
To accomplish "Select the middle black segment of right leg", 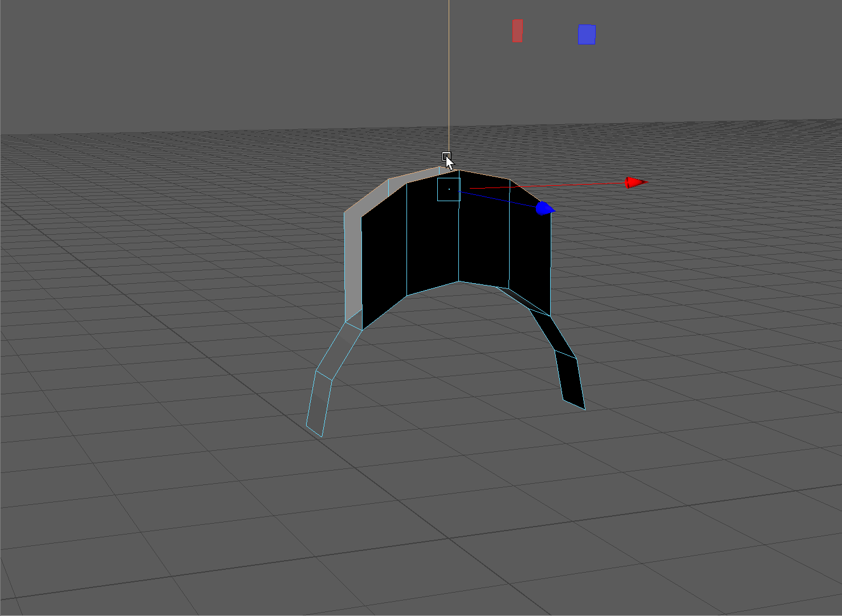I will coord(550,331).
